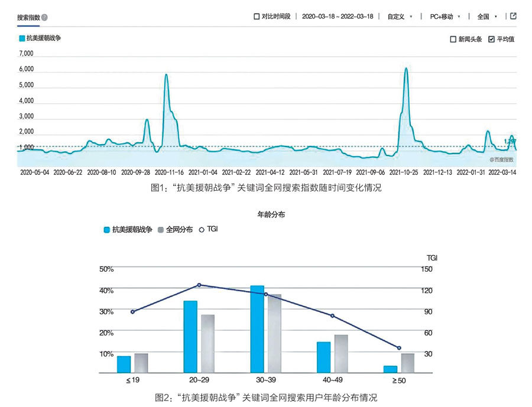Check the 新闻头条 checkbox
Image resolution: width=532 pixels, height=407 pixels.
(x=453, y=40)
